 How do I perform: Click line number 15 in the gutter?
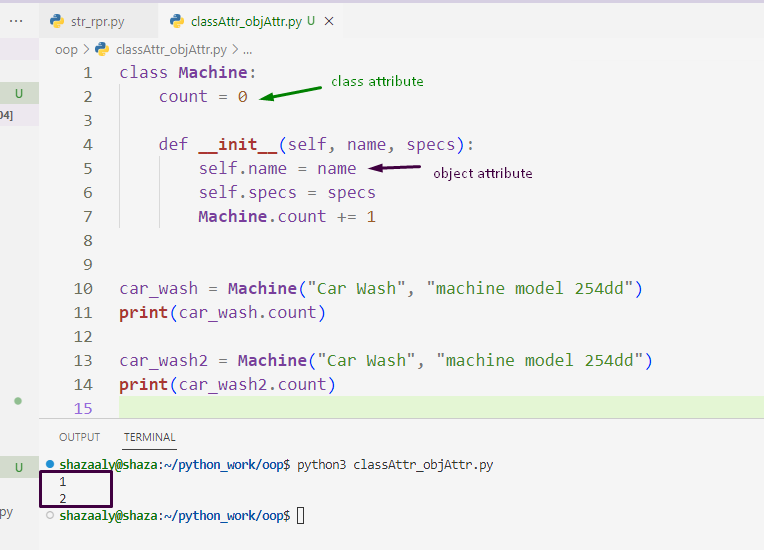coord(83,409)
